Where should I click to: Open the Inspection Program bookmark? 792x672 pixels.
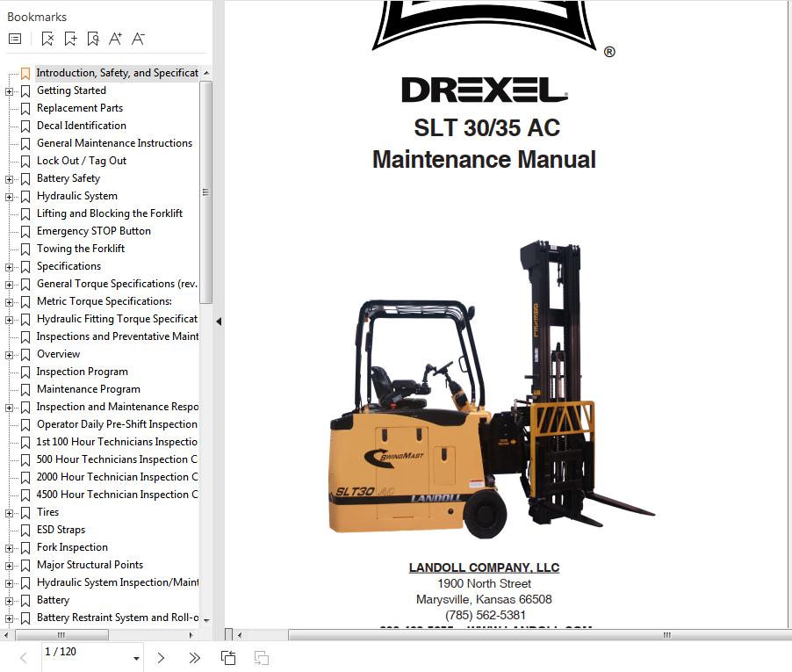tap(82, 372)
